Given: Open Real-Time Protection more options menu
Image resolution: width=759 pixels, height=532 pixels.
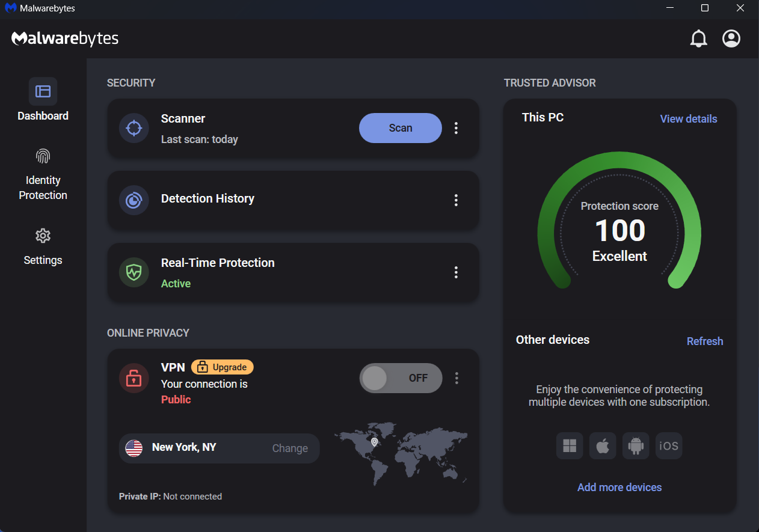Looking at the screenshot, I should pyautogui.click(x=456, y=272).
